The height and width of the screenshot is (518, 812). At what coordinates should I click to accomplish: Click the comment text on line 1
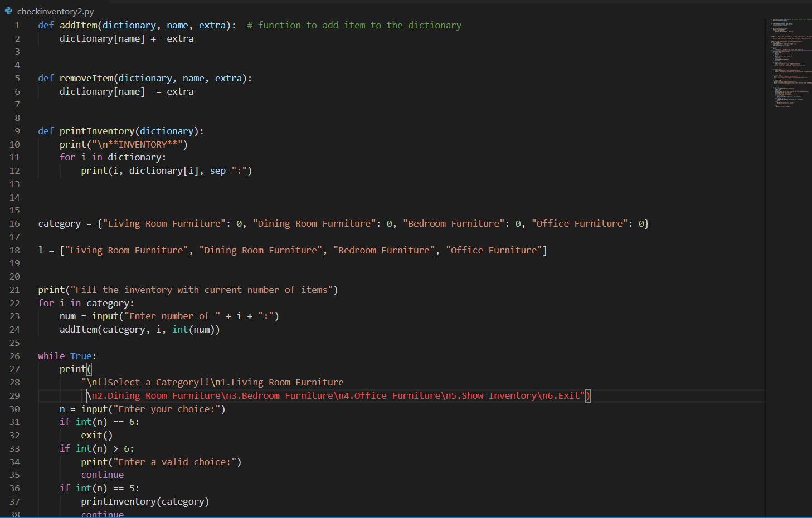354,25
